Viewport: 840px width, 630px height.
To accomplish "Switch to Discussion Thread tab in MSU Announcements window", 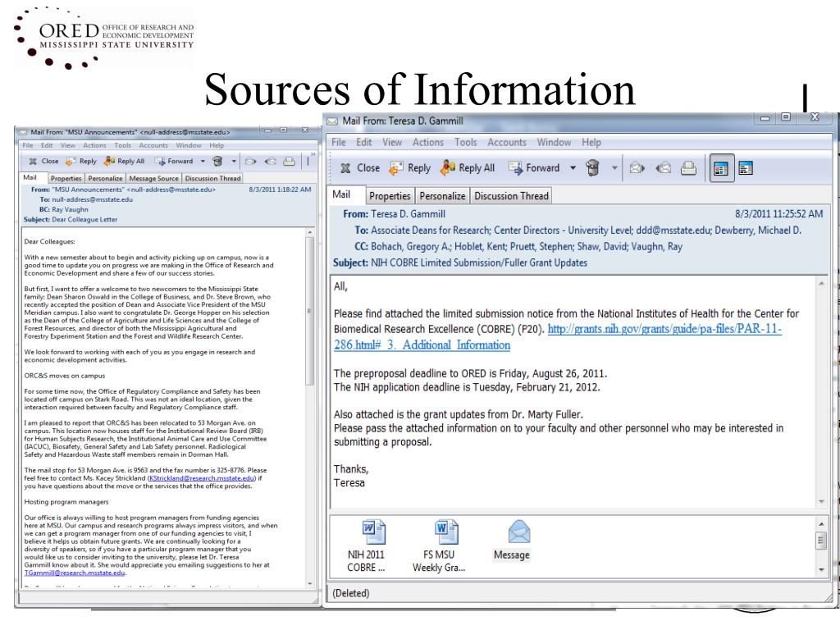I will tap(212, 178).
